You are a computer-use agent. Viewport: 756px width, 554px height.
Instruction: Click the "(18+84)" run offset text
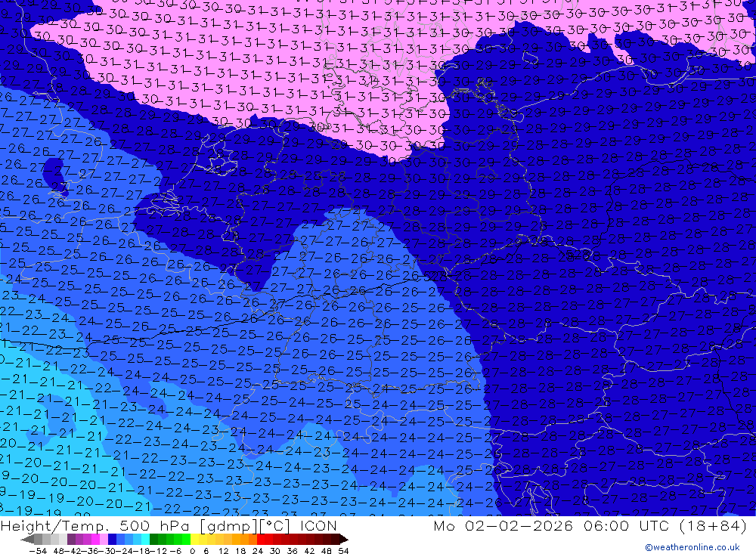713,525
